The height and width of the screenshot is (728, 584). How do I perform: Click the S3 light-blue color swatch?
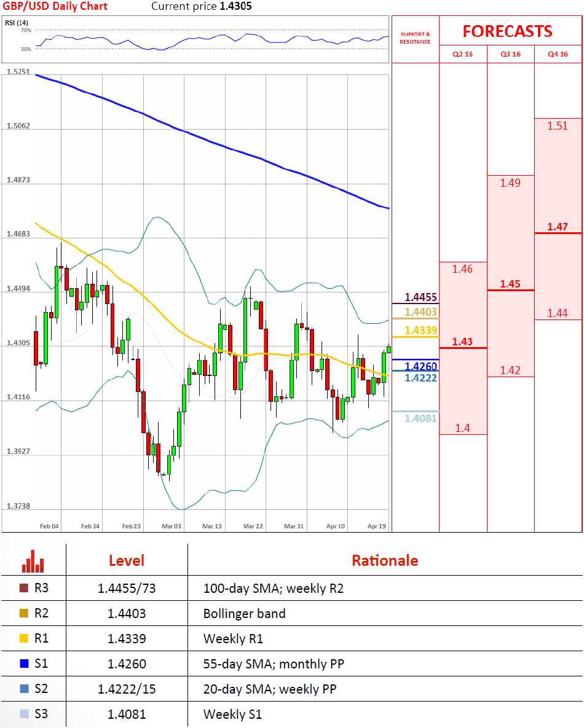click(x=24, y=714)
